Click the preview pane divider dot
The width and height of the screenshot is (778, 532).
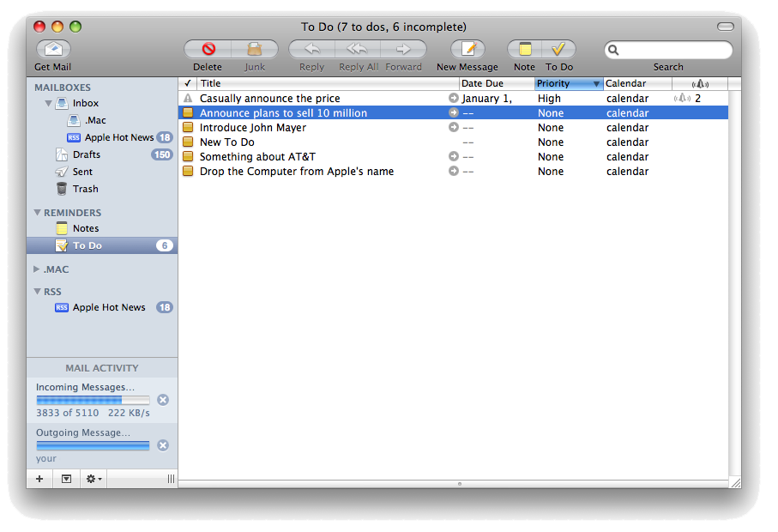pyautogui.click(x=460, y=484)
